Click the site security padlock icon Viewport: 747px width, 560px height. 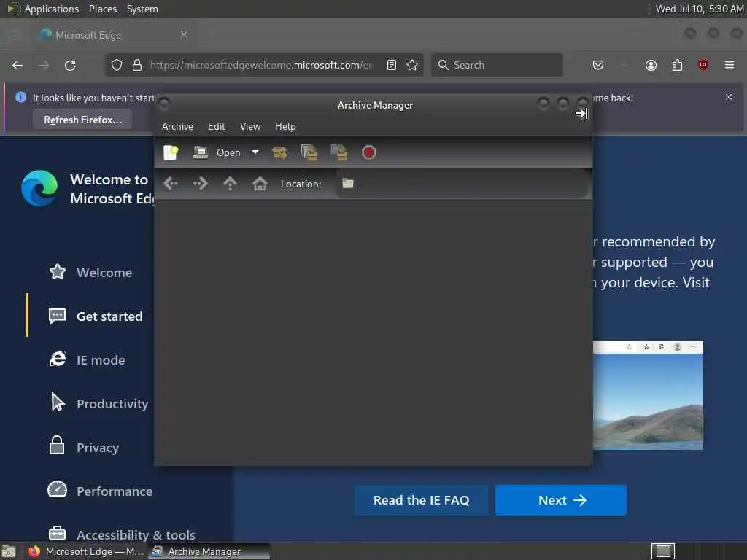pos(137,65)
